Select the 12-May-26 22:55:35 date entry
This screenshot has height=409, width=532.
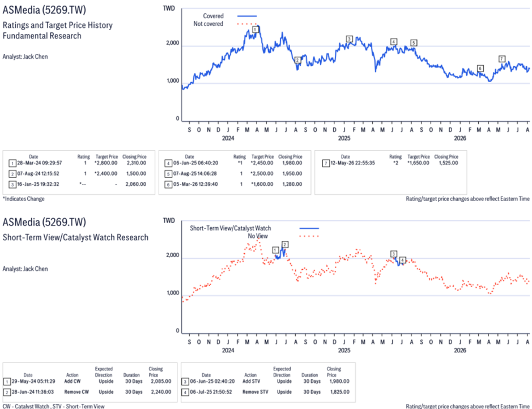tap(352, 163)
